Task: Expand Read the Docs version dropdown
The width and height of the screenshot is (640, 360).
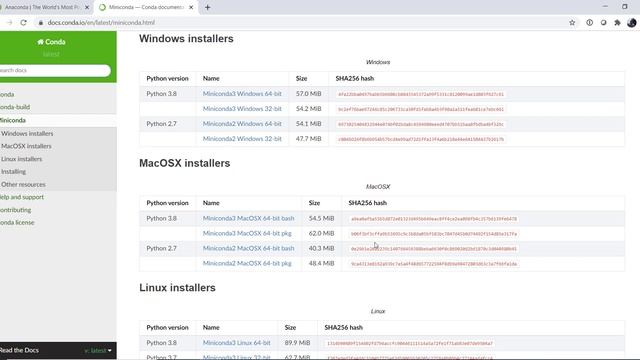Action: click(98, 351)
